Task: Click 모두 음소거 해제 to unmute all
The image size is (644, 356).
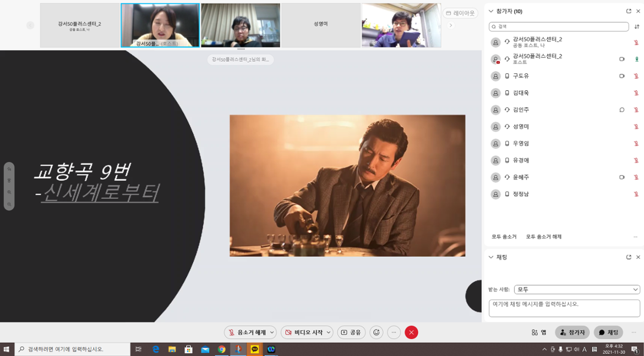Action: pyautogui.click(x=544, y=237)
